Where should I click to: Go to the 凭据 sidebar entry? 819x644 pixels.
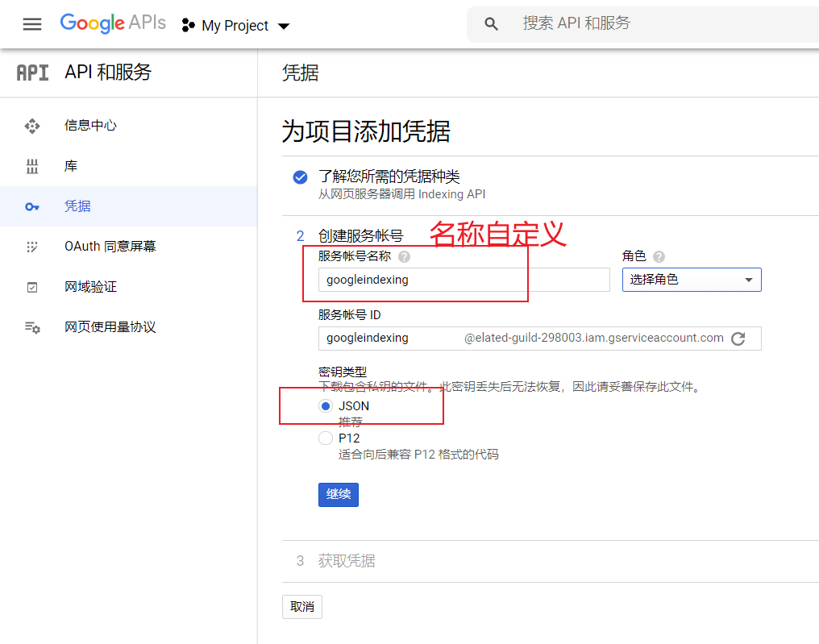pyautogui.click(x=77, y=206)
